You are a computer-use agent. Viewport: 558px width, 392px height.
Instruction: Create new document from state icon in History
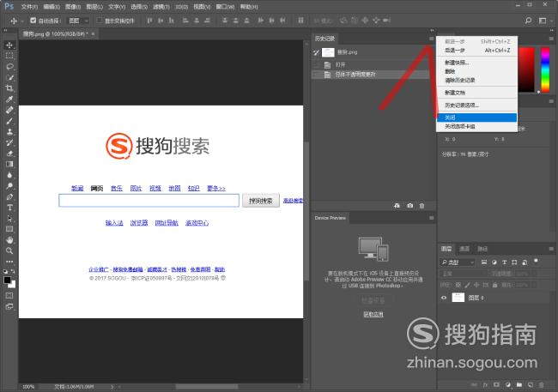tap(397, 206)
